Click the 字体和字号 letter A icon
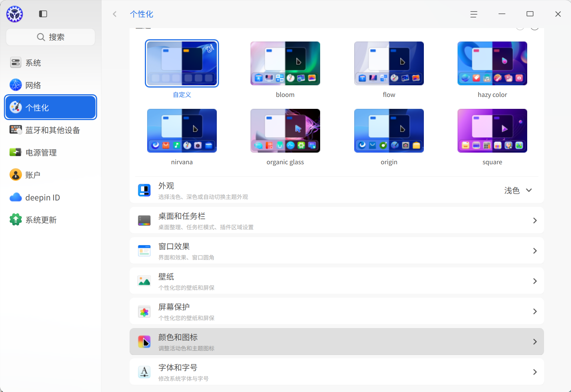Screen dimensions: 571x392 click(144, 372)
